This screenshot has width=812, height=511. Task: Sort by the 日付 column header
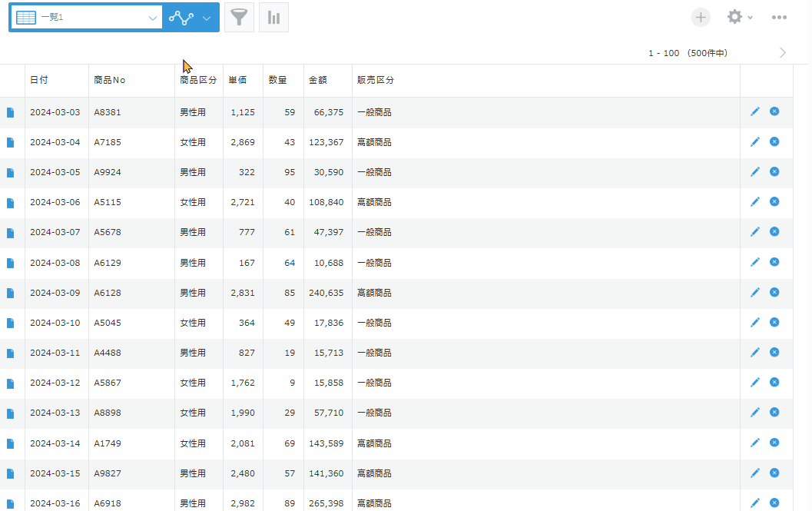coord(39,81)
